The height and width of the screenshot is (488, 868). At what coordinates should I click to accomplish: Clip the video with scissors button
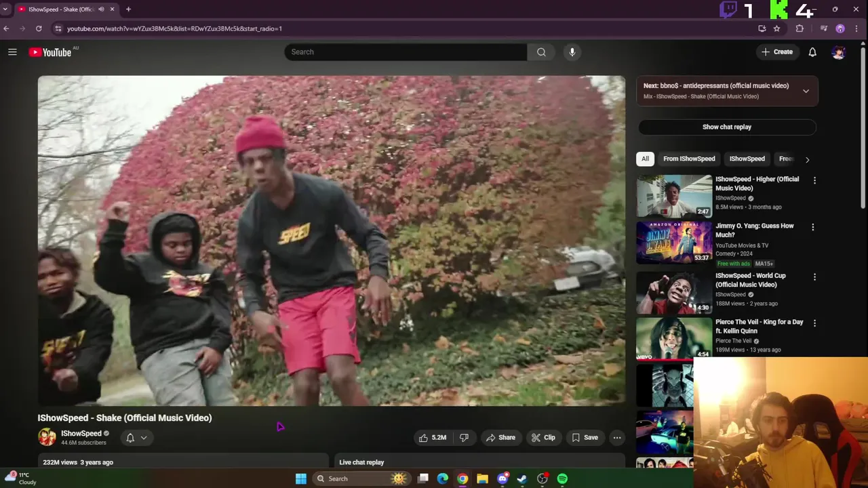point(543,437)
